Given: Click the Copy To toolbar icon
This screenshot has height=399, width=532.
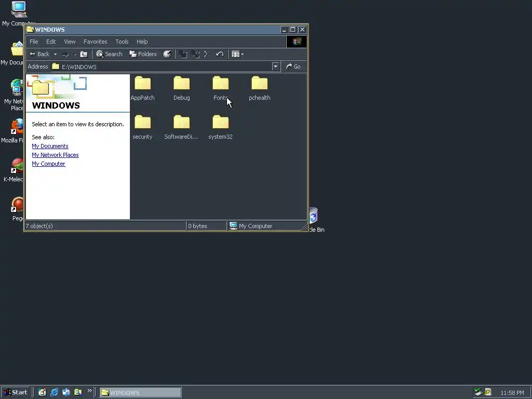Looking at the screenshot, I should click(x=195, y=54).
